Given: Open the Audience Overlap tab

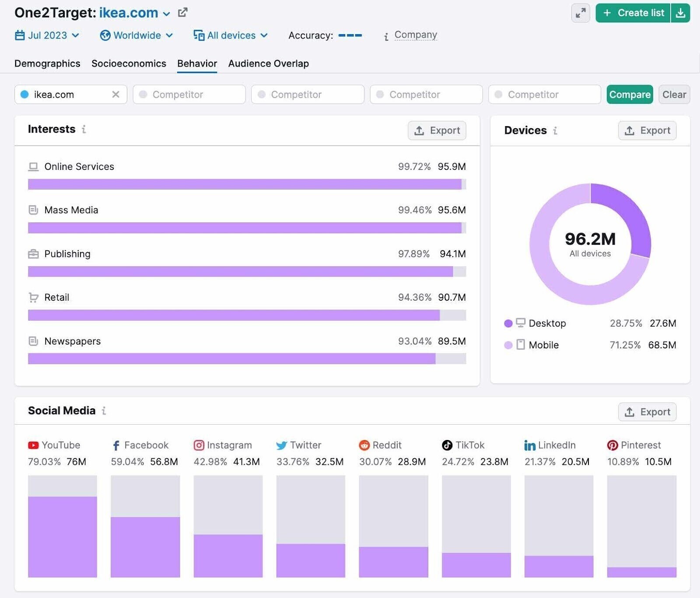Looking at the screenshot, I should coord(268,63).
